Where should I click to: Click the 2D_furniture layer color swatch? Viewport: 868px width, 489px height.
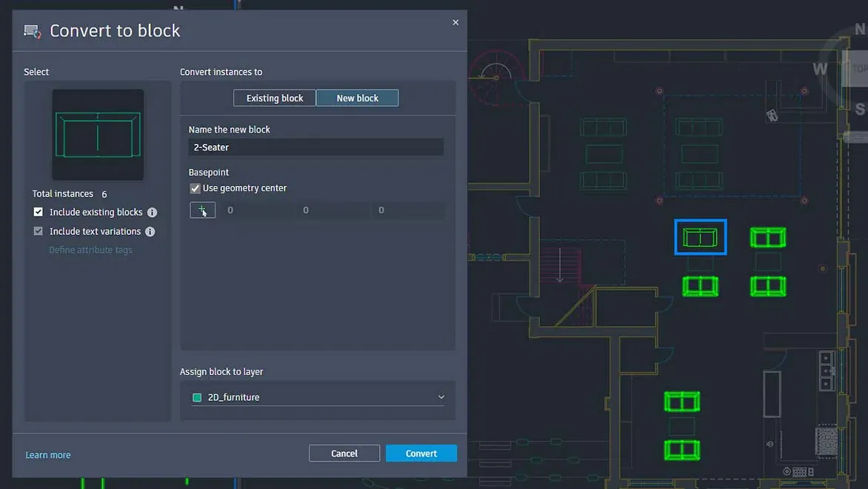(x=197, y=398)
